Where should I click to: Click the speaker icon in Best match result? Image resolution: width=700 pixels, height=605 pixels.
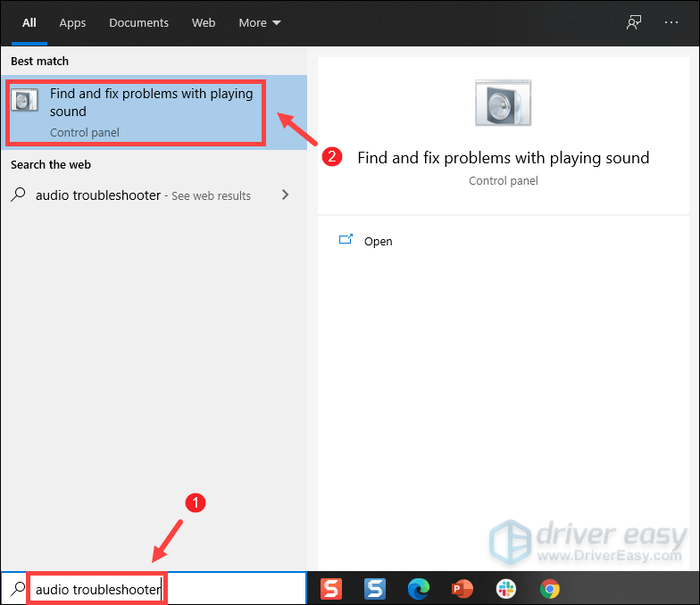click(25, 100)
